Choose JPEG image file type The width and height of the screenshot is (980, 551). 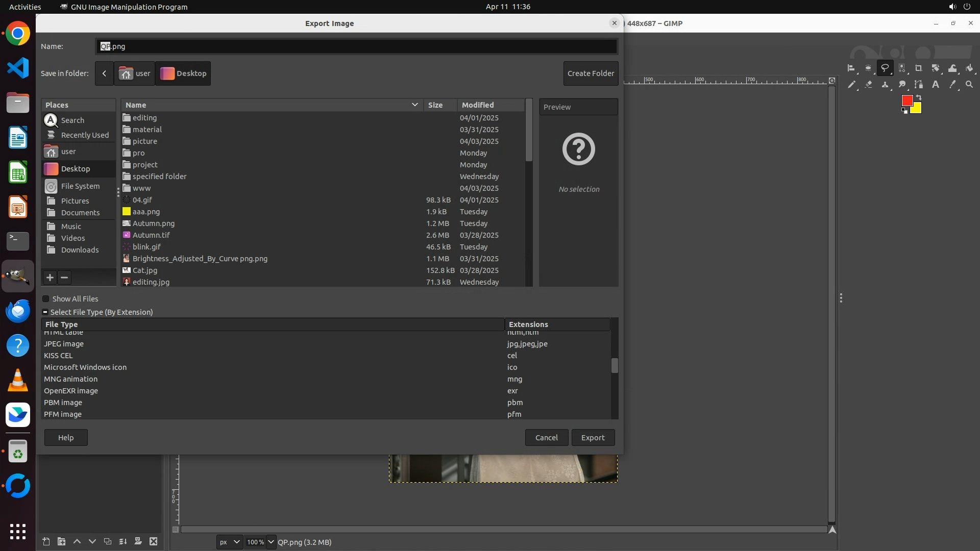click(64, 344)
